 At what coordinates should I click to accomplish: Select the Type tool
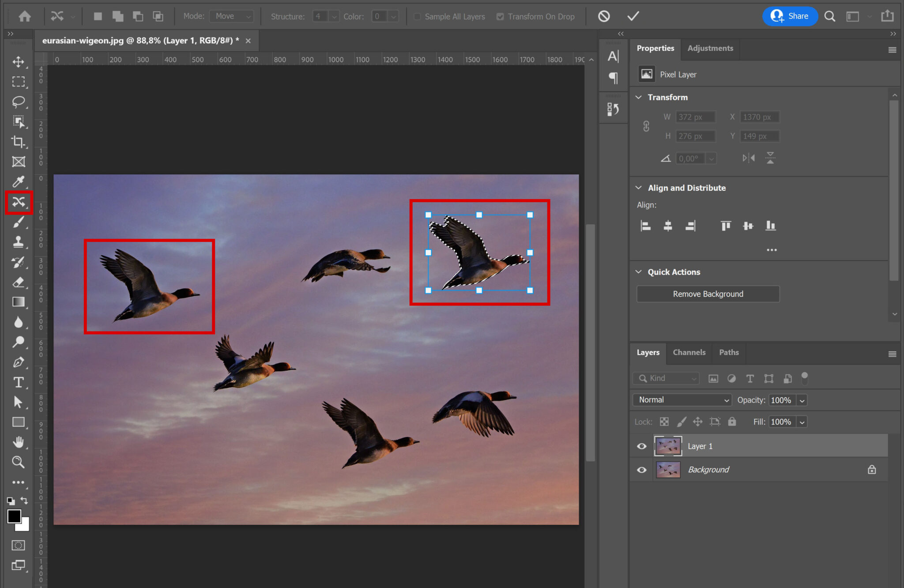19,382
